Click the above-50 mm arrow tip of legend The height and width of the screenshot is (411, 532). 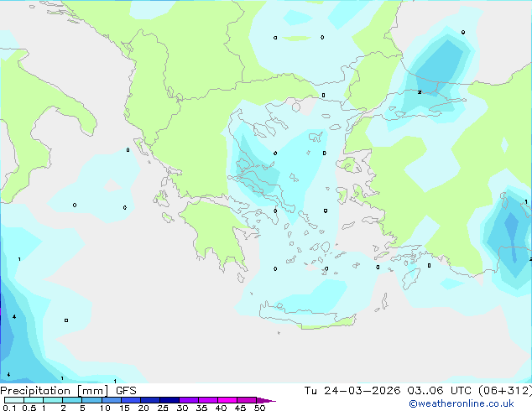(266, 400)
